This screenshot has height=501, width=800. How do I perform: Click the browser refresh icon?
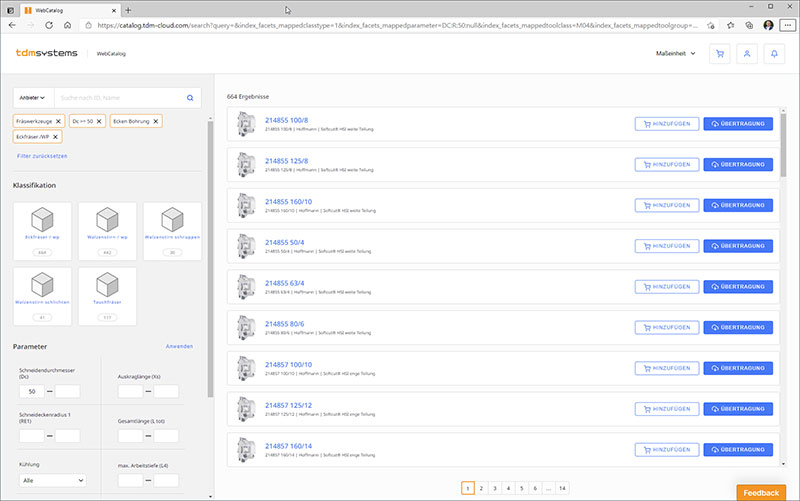(x=49, y=25)
